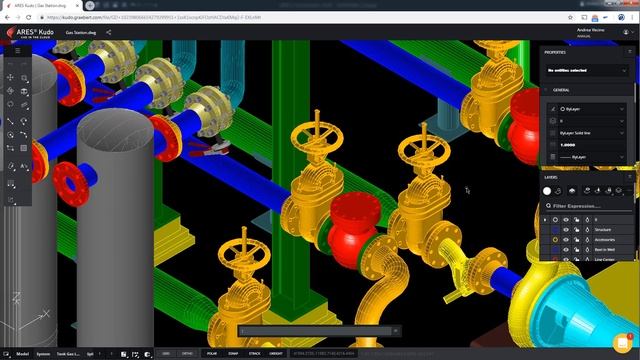Switch to the Model tab

click(22, 354)
